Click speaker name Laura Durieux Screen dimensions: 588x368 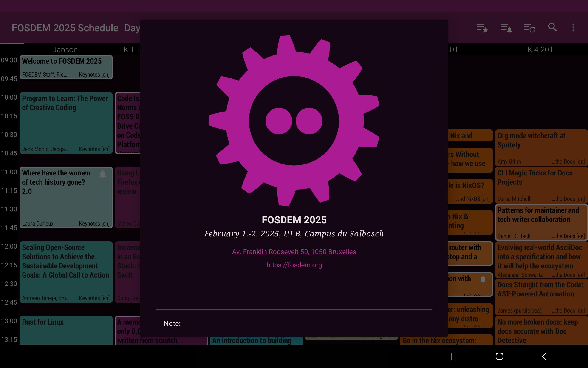tap(38, 224)
